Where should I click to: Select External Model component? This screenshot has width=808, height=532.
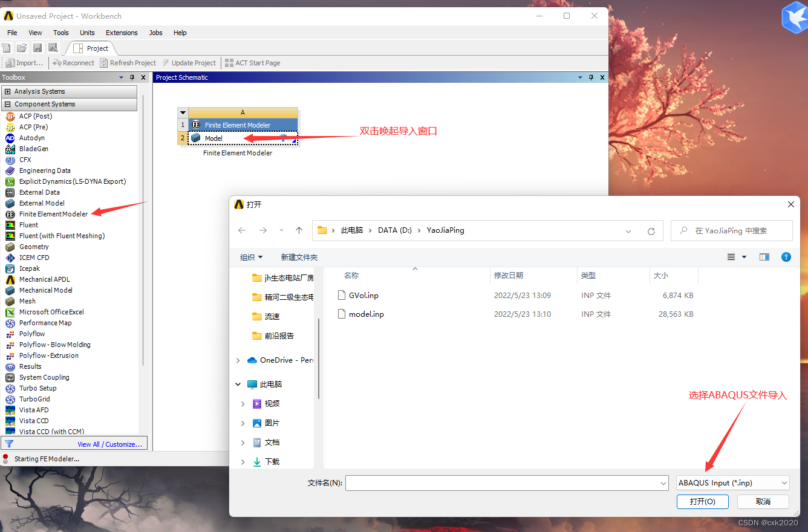coord(42,203)
